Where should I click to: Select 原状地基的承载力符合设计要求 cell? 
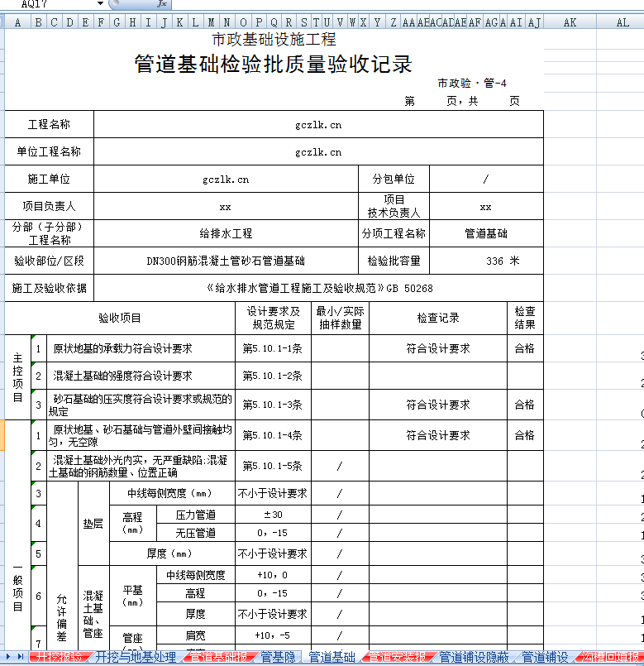click(x=141, y=348)
